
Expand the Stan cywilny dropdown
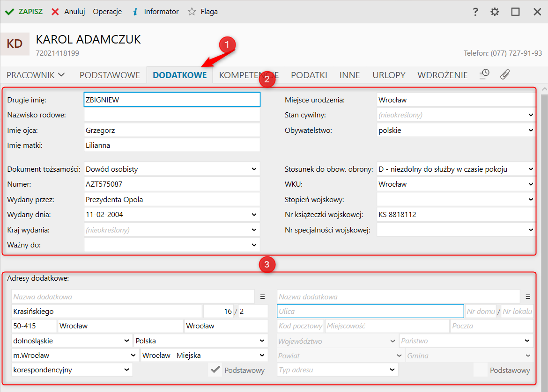pos(531,115)
